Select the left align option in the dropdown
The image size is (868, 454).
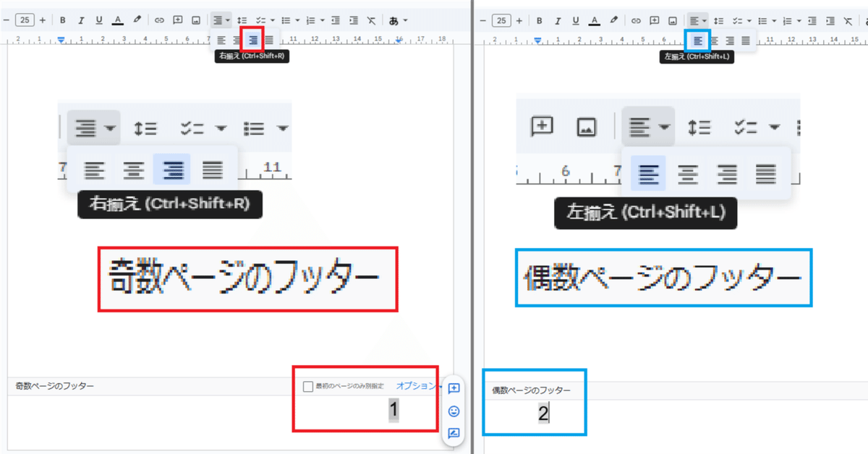[647, 174]
